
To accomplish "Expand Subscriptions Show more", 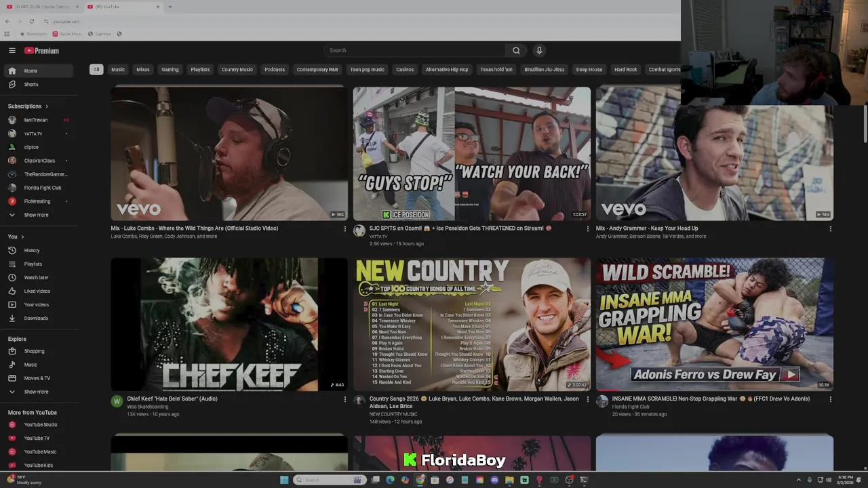I will (x=40, y=215).
